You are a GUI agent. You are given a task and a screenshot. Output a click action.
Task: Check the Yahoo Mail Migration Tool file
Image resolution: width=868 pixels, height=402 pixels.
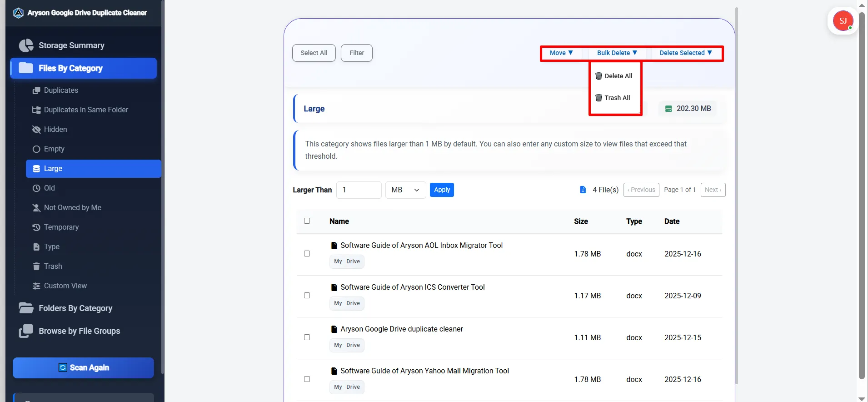tap(307, 379)
